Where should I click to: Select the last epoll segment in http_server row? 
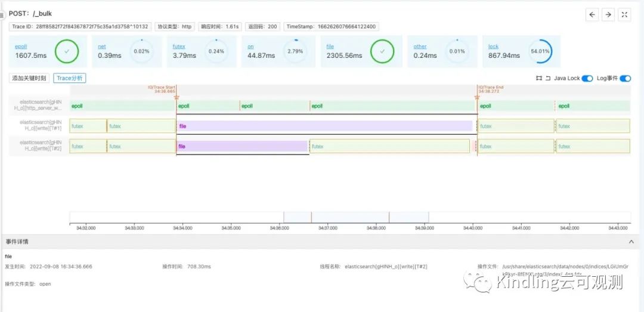(593, 106)
